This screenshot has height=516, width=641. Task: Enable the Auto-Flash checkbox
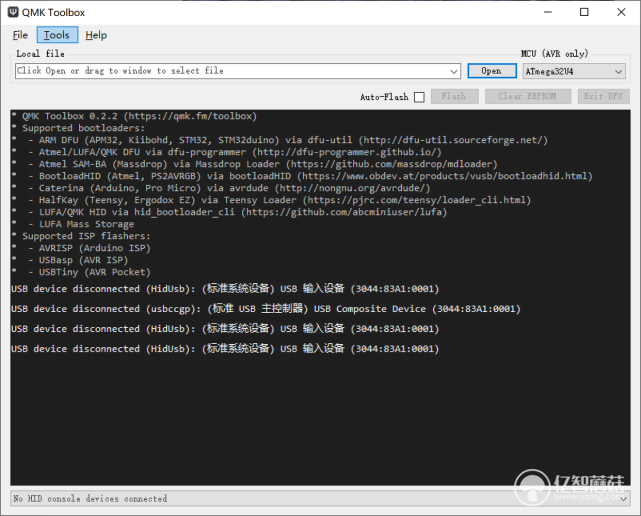tap(419, 97)
